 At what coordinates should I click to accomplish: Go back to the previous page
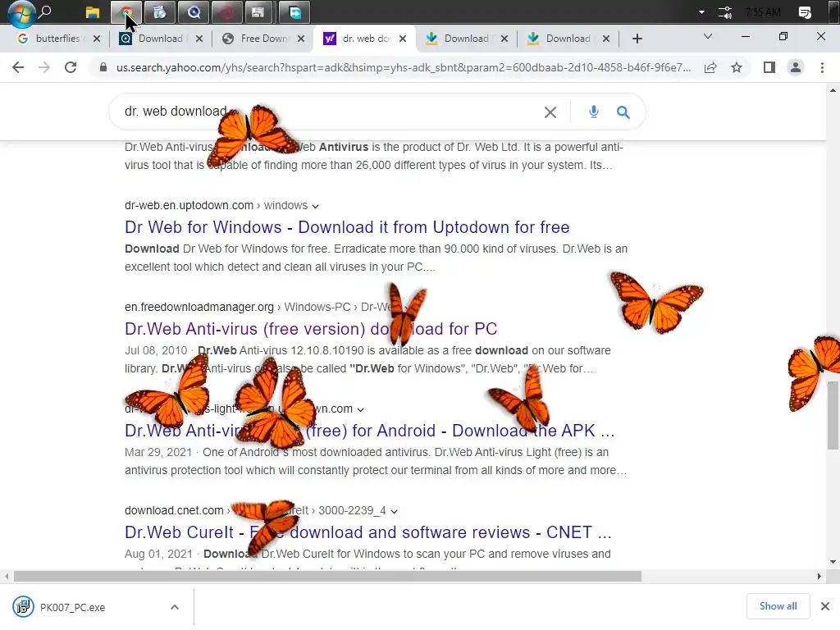point(18,67)
